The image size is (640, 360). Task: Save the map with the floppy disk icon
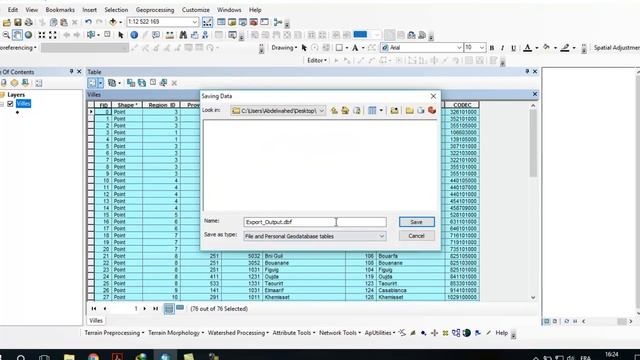pos(18,22)
